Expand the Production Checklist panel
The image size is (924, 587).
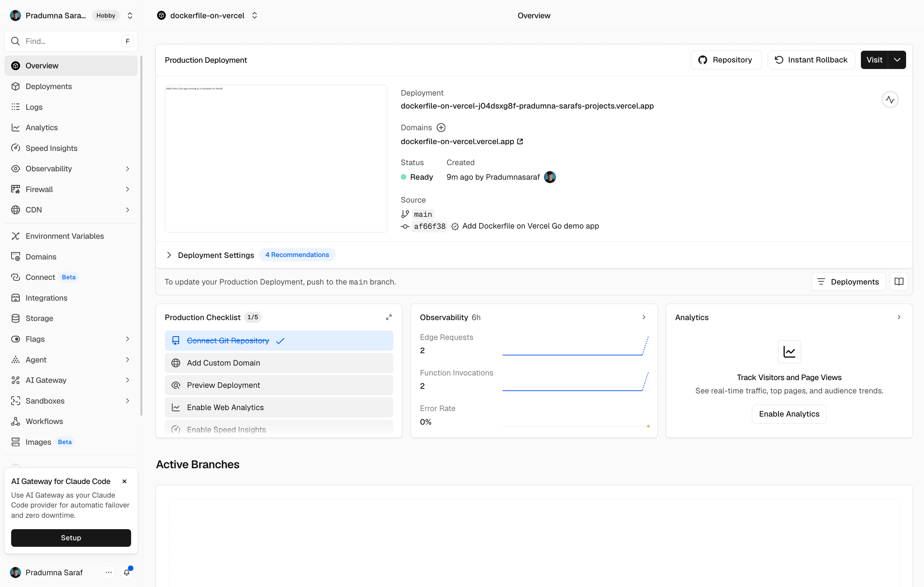(388, 317)
